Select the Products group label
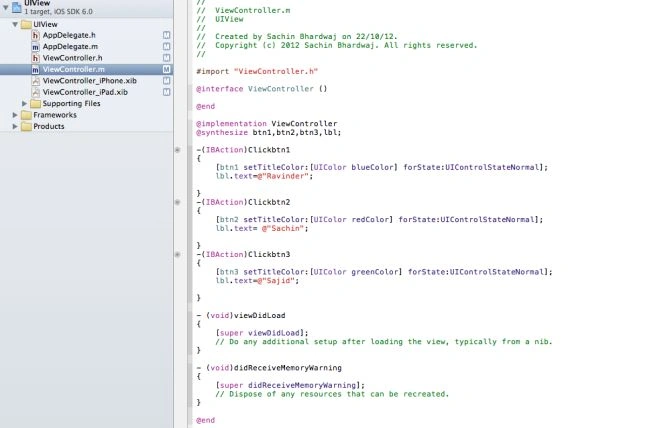This screenshot has height=428, width=650. (49, 126)
